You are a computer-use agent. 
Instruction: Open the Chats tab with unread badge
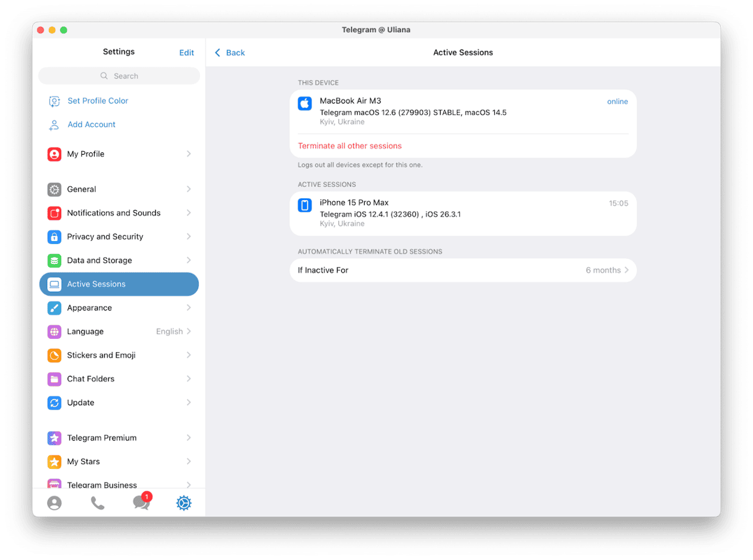coord(141,502)
